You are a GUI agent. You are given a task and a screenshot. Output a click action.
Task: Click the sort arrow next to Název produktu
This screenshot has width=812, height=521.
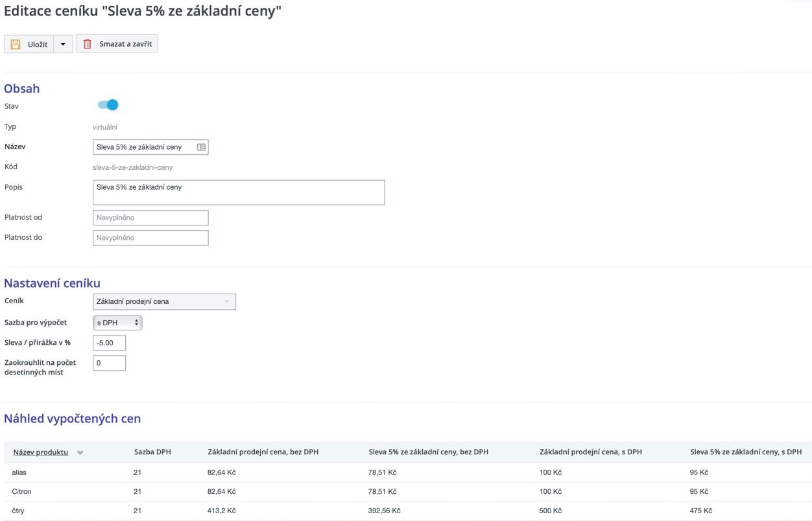point(80,452)
